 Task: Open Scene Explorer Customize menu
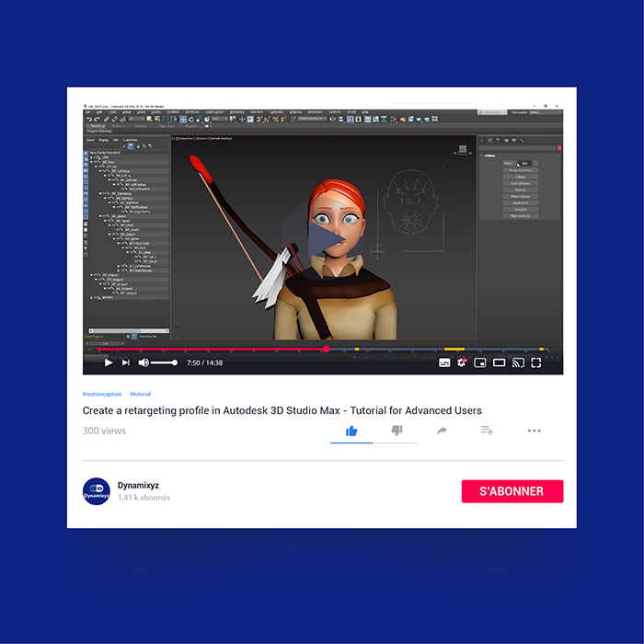131,140
